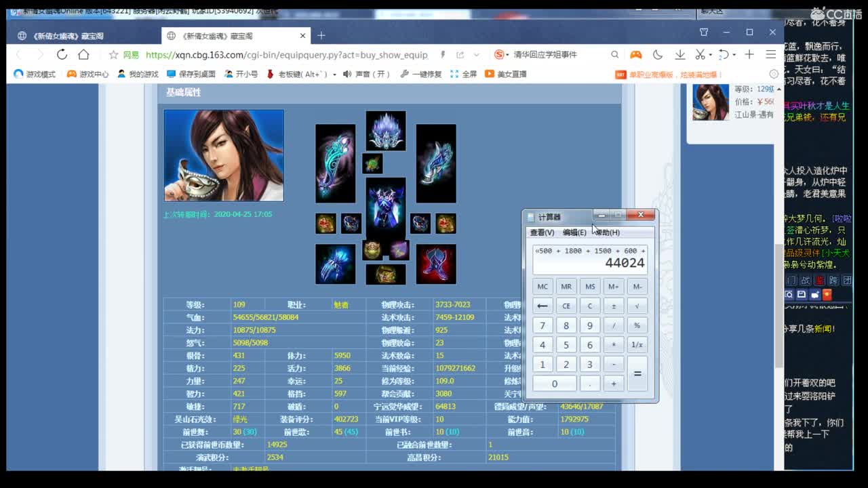Click calculator MS button
Screen dimensions: 868x488
[590, 286]
